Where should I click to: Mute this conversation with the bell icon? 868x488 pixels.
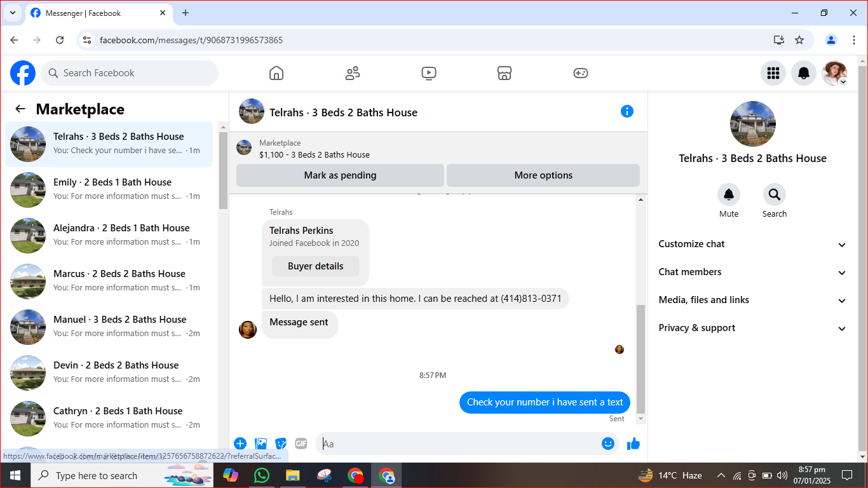click(729, 194)
